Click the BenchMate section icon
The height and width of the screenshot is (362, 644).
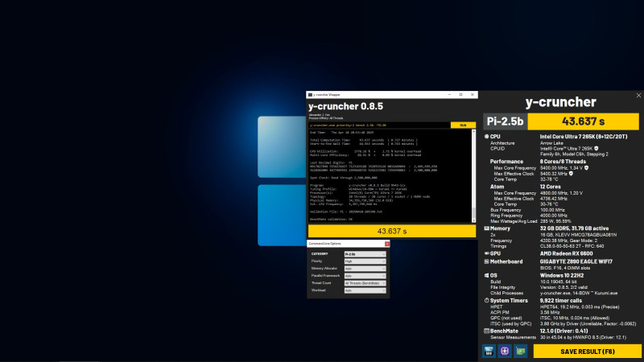(x=486, y=331)
